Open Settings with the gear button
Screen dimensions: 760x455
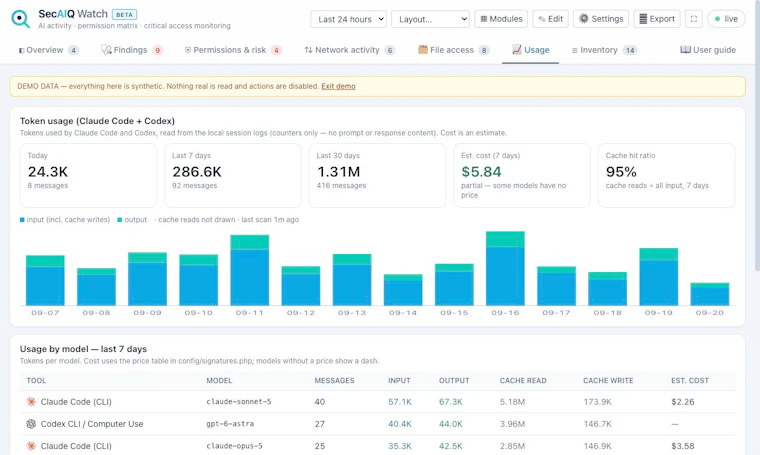[x=601, y=19]
